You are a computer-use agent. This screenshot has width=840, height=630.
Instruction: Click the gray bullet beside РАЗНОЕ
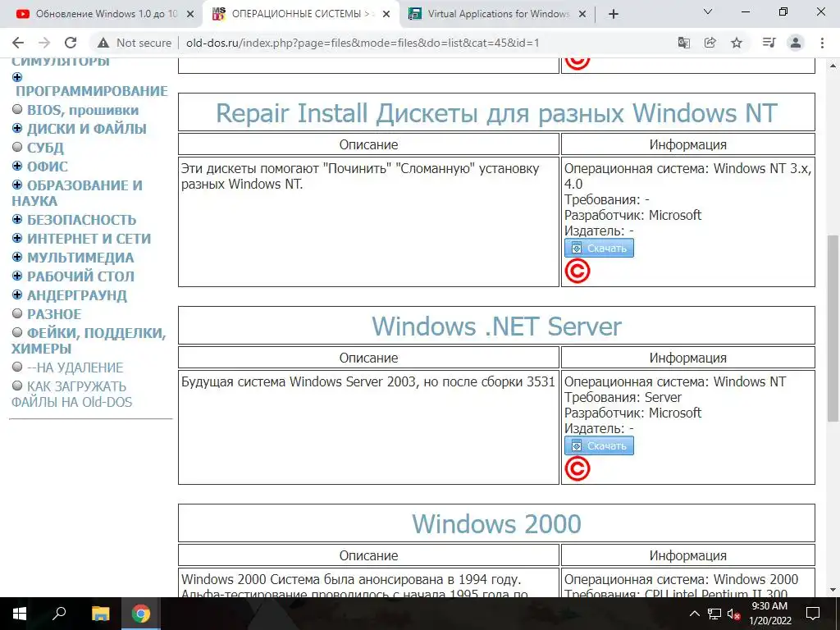point(17,313)
